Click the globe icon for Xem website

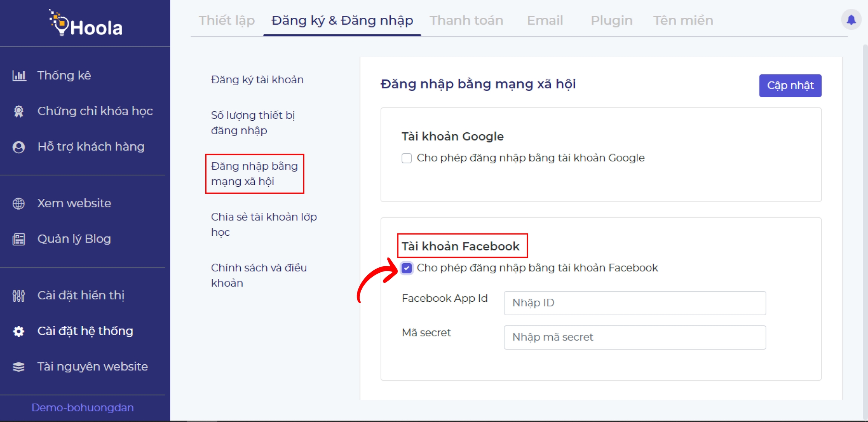pos(19,203)
